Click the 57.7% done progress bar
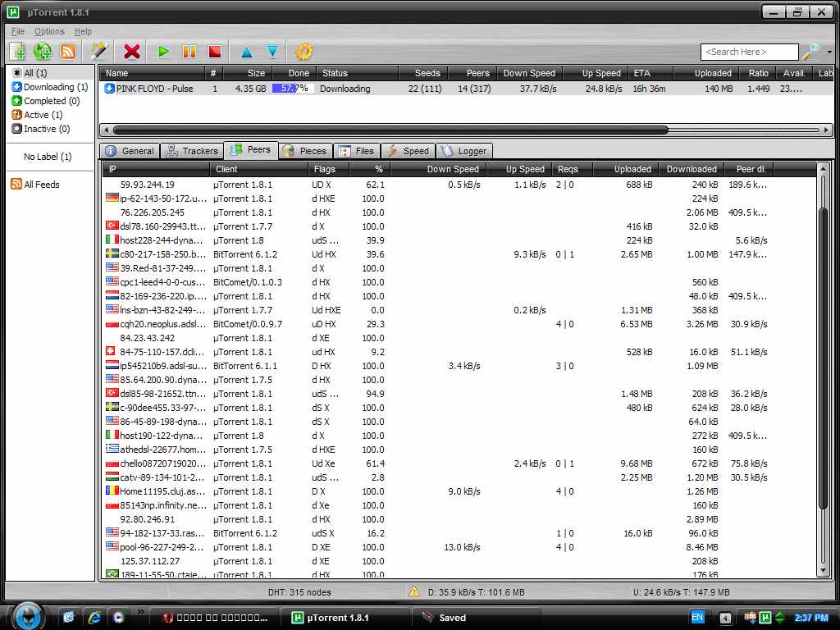This screenshot has width=840, height=630. click(x=293, y=89)
